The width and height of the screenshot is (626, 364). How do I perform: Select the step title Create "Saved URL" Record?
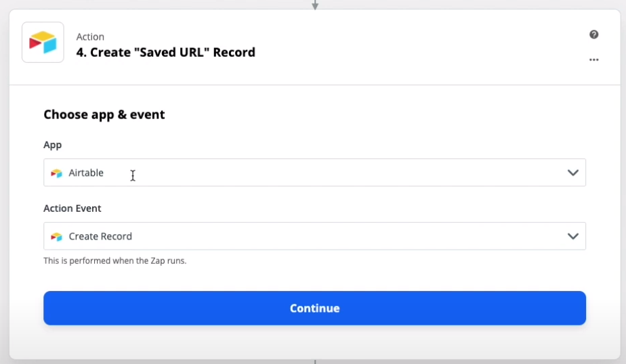coord(166,52)
